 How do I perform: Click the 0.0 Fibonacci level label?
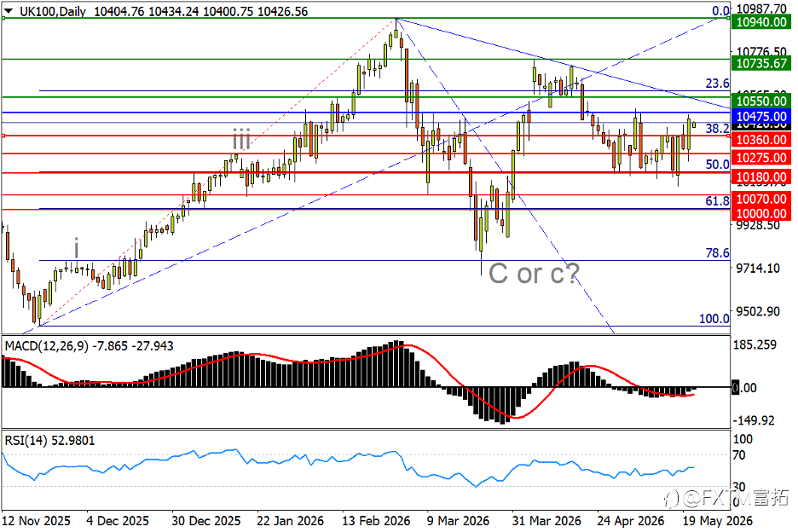click(720, 11)
